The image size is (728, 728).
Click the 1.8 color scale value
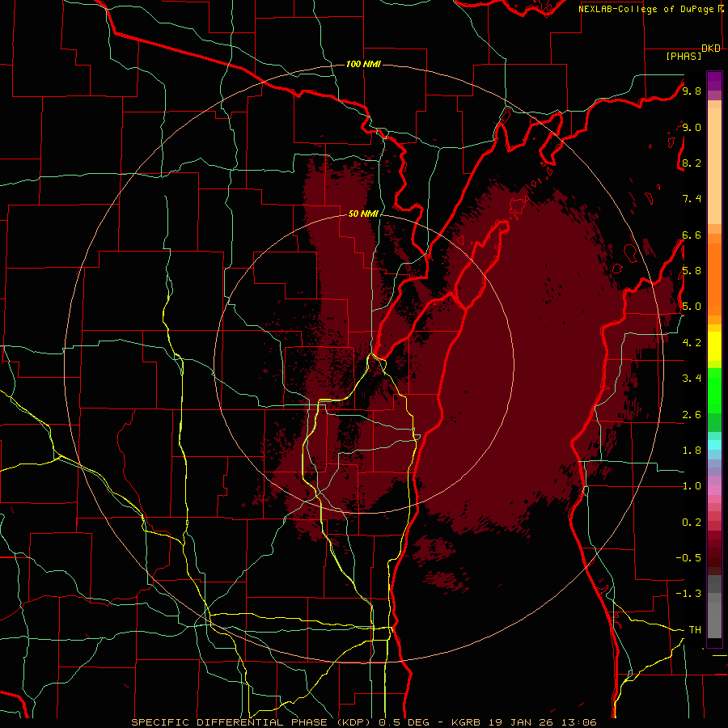tap(692, 451)
